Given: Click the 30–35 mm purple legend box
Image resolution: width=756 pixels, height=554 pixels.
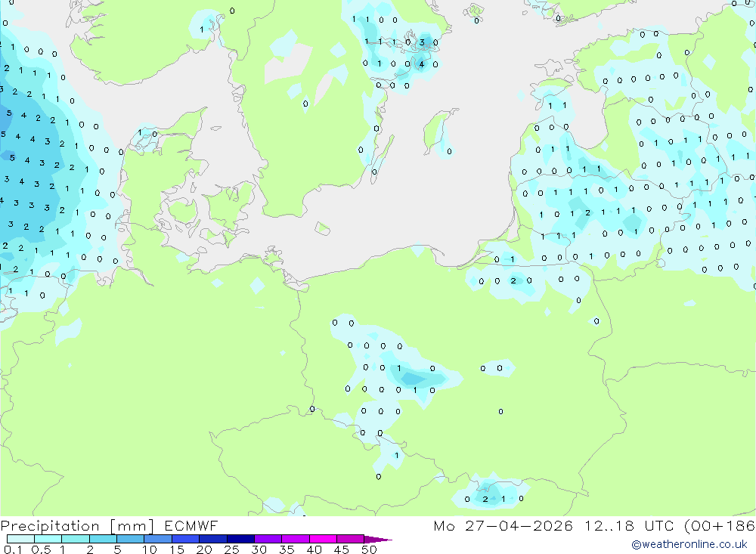Looking at the screenshot, I should point(268,539).
